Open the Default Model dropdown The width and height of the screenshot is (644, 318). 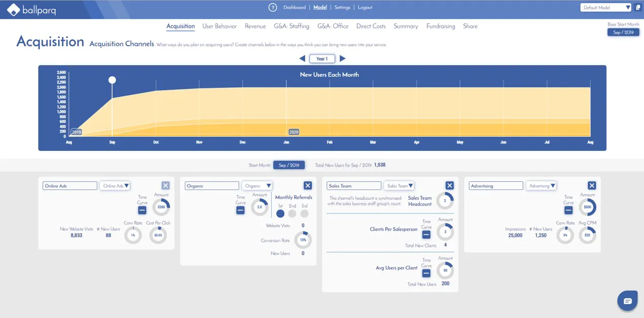[x=606, y=8]
